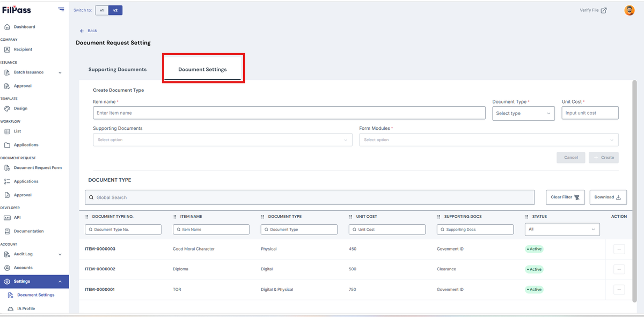The width and height of the screenshot is (644, 317).
Task: Click the back arrow icon
Action: [x=82, y=31]
